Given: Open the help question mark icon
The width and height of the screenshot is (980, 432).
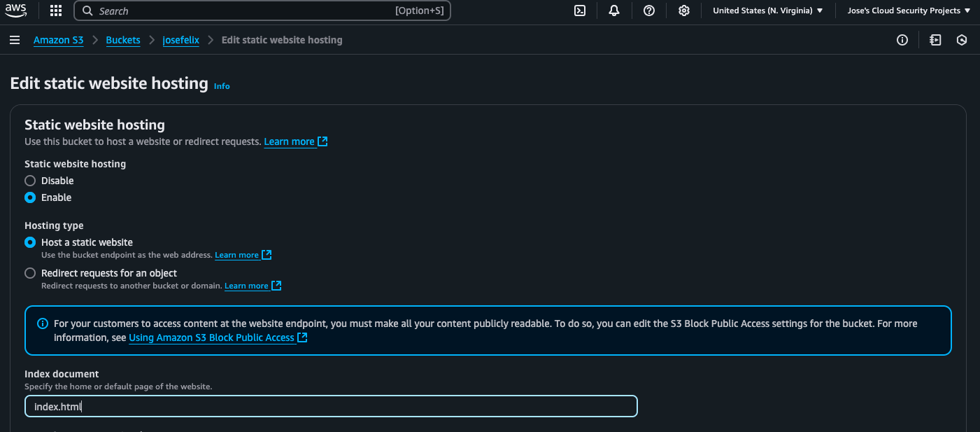Looking at the screenshot, I should (x=649, y=11).
